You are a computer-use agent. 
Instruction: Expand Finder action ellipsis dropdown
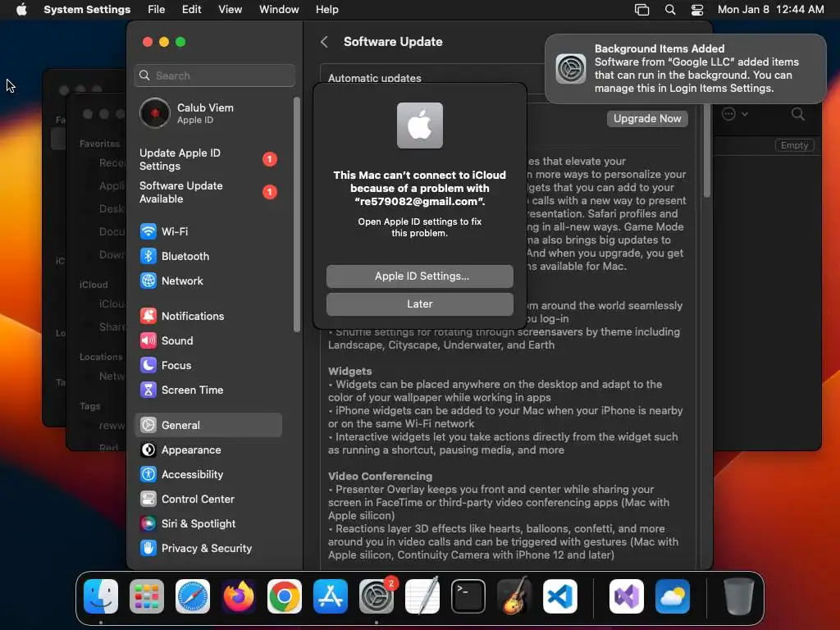coord(734,113)
